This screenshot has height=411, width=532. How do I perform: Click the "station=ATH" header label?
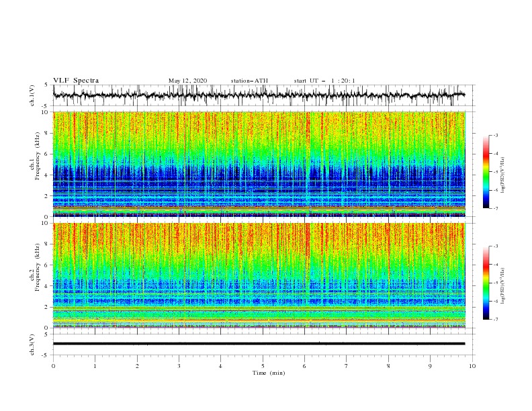pos(249,81)
